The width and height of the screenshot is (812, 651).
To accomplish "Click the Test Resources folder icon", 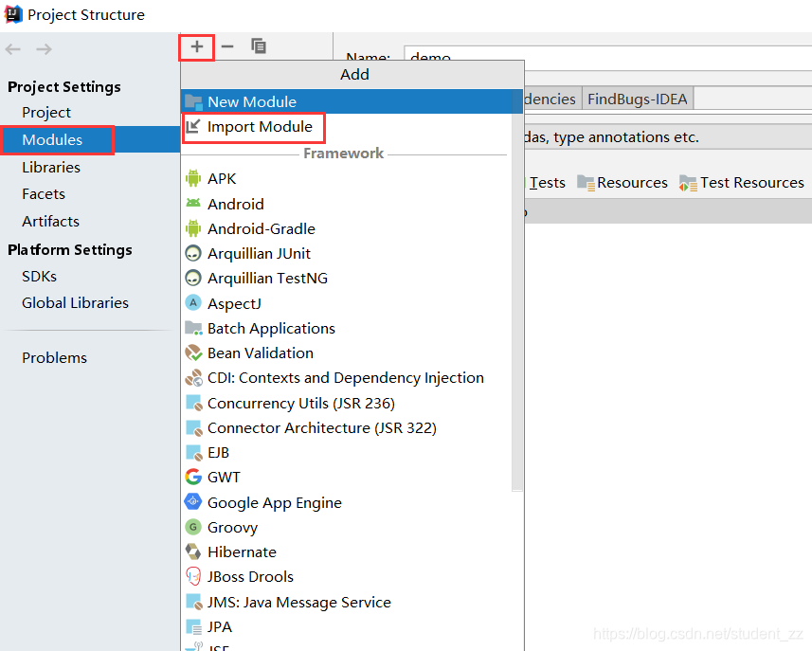I will [x=688, y=183].
